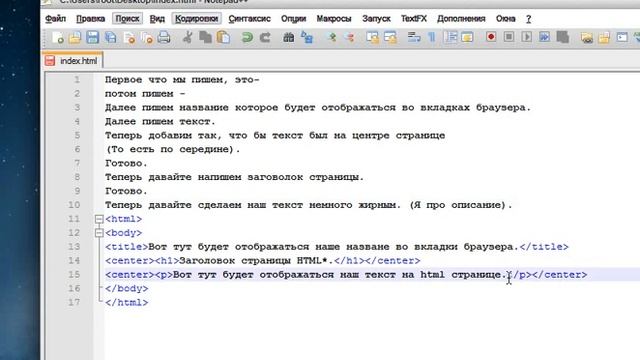Click the Print toolbar icon
640x360 pixels.
click(164, 38)
